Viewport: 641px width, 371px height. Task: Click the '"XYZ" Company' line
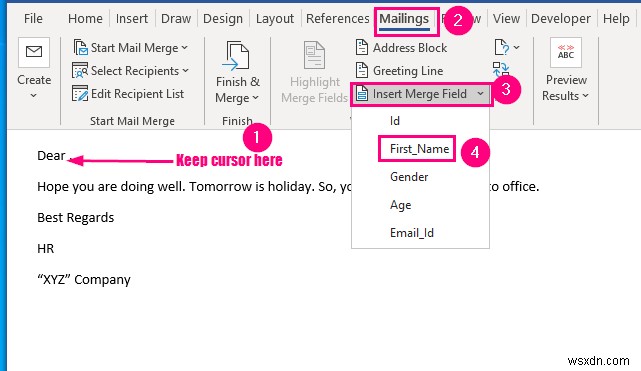tap(84, 279)
